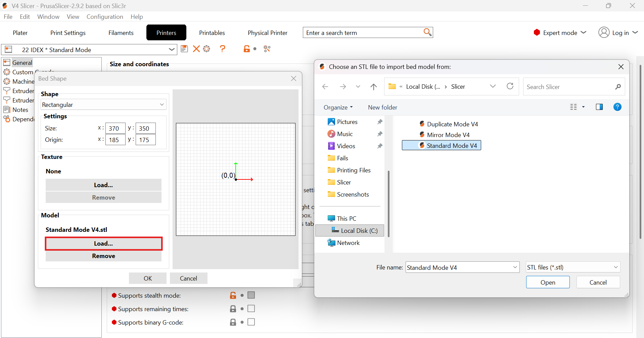Click lock icon for stealth mode
This screenshot has width=644, height=338.
pyautogui.click(x=233, y=295)
